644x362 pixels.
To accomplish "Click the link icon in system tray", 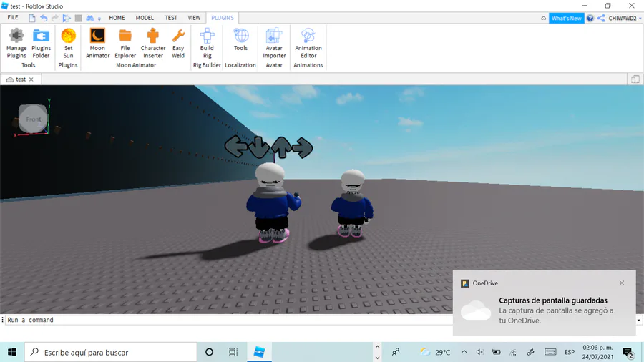I will tap(530, 352).
